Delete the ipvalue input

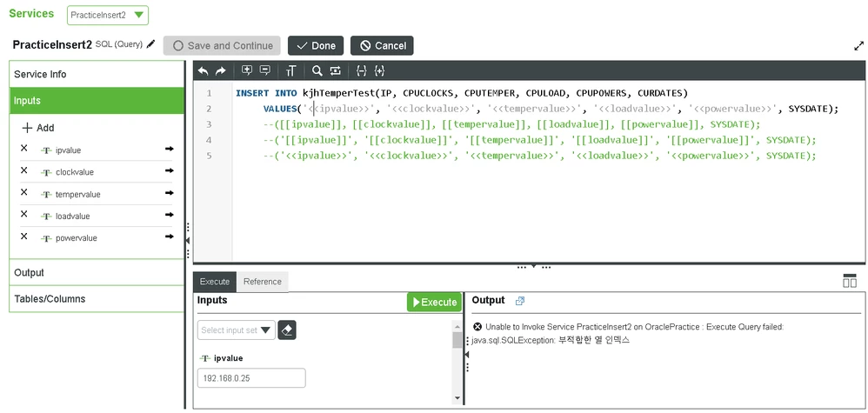pos(23,149)
